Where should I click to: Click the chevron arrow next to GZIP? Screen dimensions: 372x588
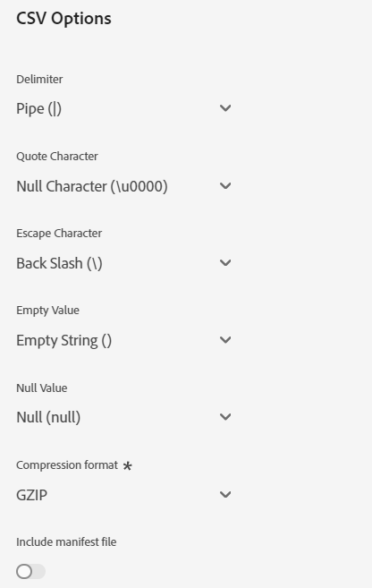click(225, 494)
